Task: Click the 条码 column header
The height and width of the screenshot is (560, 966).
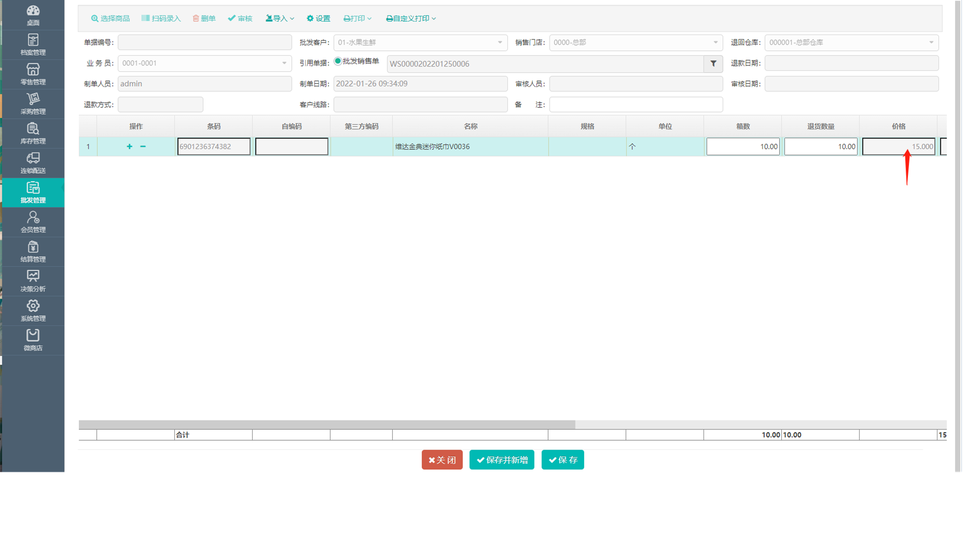Action: coord(214,127)
